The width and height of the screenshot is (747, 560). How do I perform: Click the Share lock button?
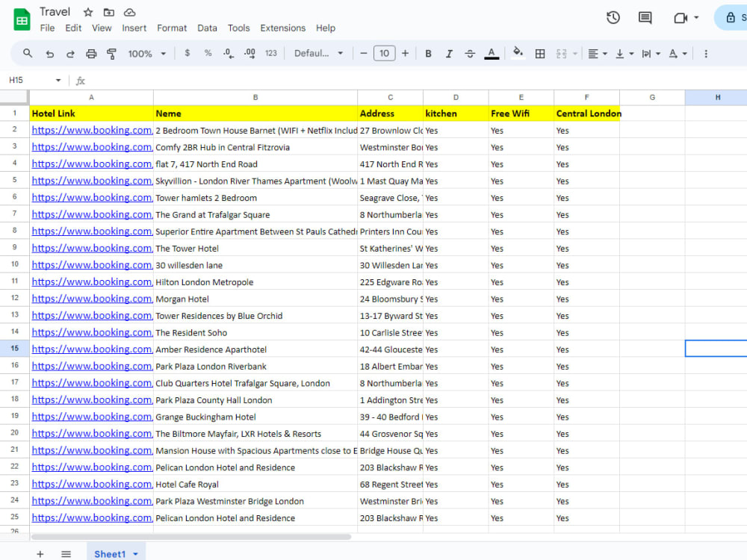pos(732,18)
